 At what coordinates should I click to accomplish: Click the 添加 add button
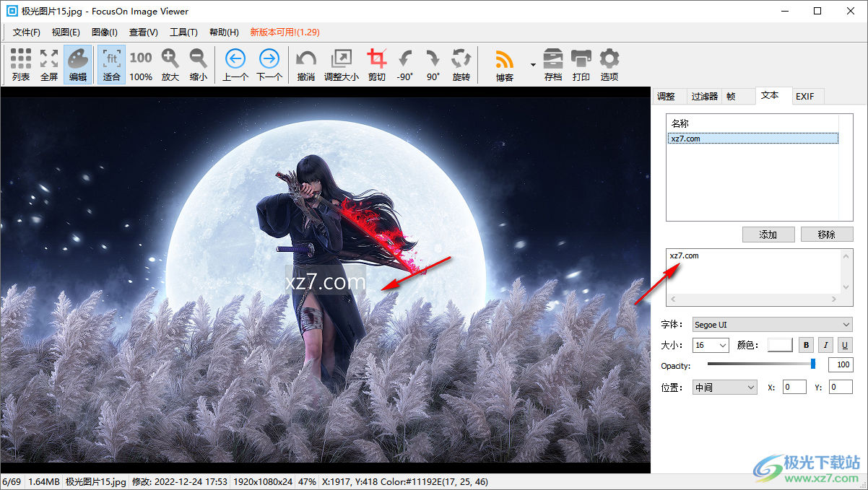(x=768, y=235)
